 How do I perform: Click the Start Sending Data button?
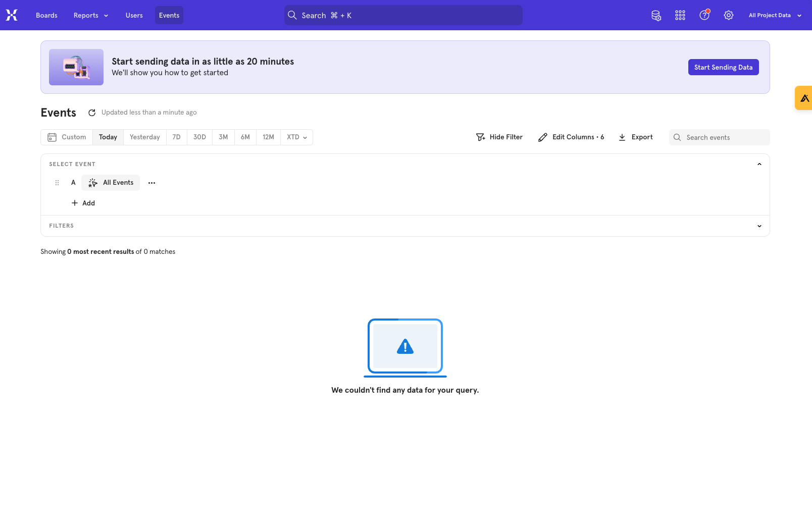pyautogui.click(x=723, y=67)
